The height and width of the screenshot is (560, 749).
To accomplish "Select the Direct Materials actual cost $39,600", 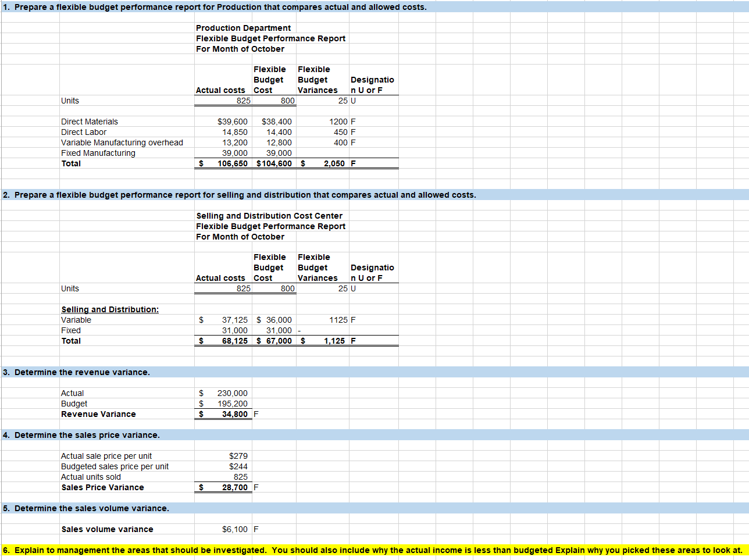I will [x=232, y=122].
